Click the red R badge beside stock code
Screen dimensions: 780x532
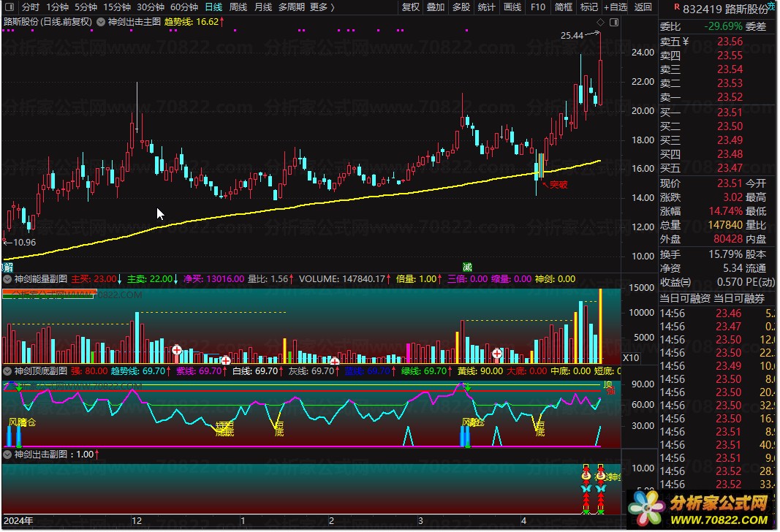[677, 7]
